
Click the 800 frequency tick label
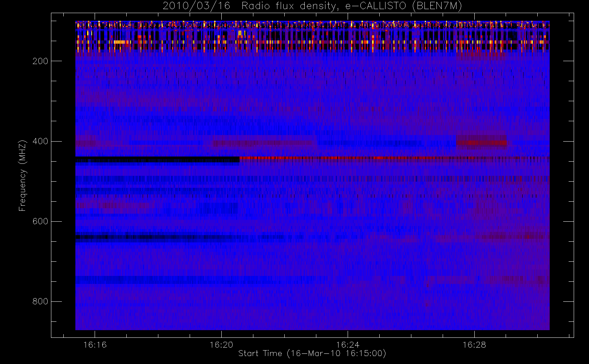[40, 301]
